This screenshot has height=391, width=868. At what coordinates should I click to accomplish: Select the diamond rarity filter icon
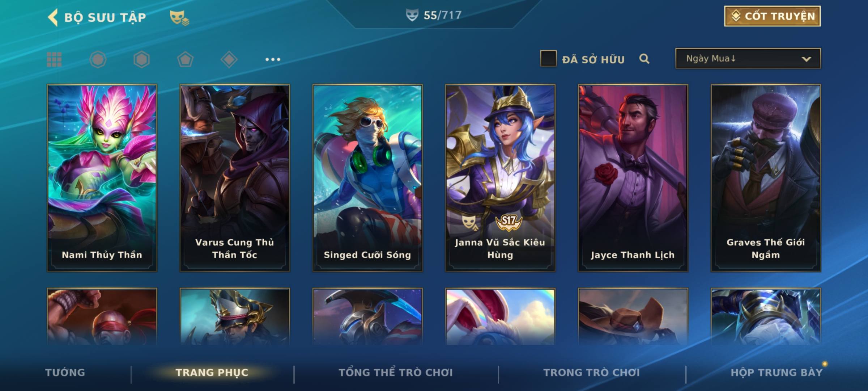click(229, 59)
